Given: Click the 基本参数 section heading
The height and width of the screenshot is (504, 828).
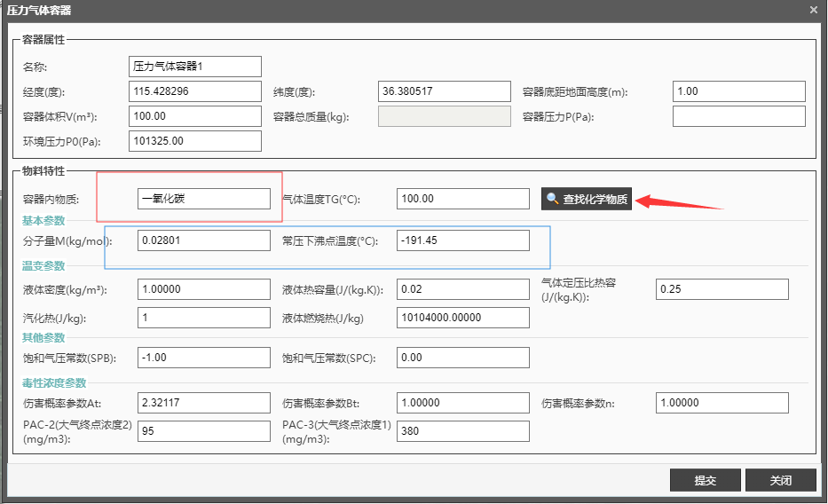Looking at the screenshot, I should (x=43, y=221).
